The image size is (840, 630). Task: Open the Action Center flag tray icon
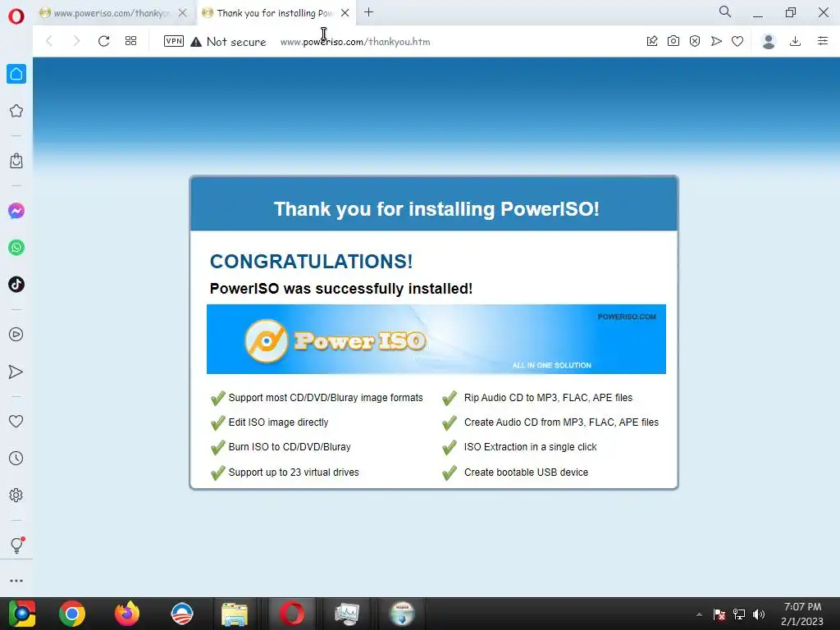(719, 614)
